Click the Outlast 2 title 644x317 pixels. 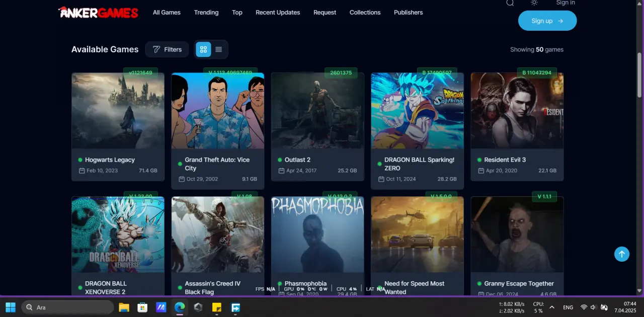pyautogui.click(x=297, y=160)
